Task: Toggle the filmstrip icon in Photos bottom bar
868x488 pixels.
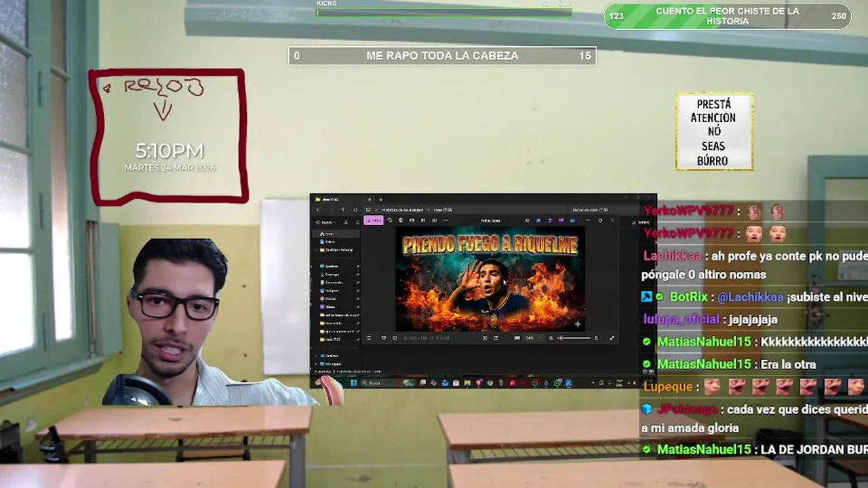Action: click(369, 338)
